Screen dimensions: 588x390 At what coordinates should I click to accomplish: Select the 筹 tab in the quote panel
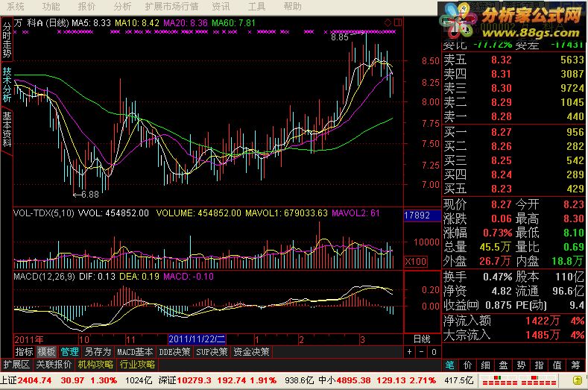[x=575, y=365]
